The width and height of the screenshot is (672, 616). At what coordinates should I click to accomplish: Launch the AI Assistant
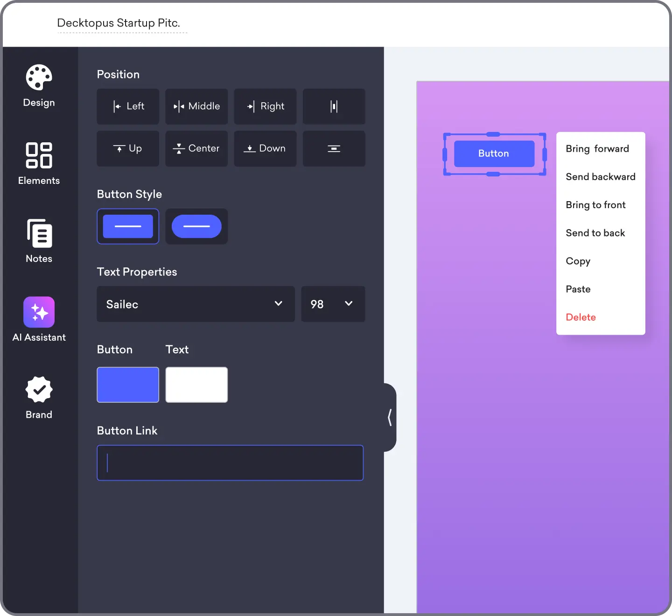coord(38,320)
